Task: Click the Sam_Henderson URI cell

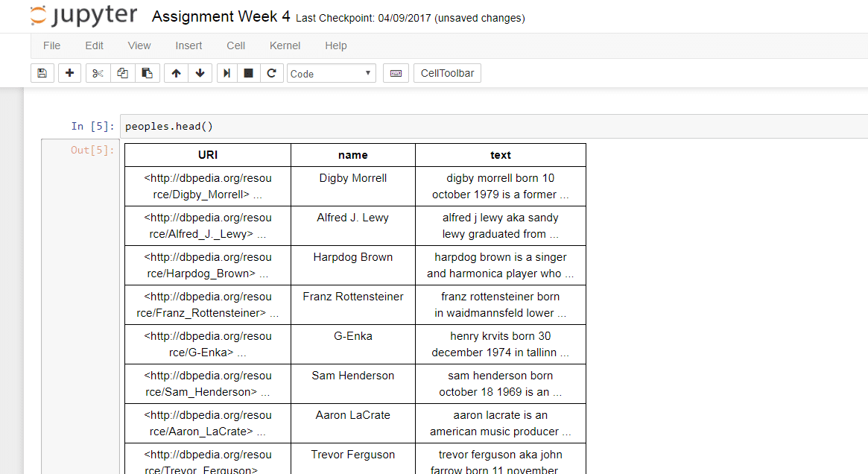Action: [x=208, y=384]
